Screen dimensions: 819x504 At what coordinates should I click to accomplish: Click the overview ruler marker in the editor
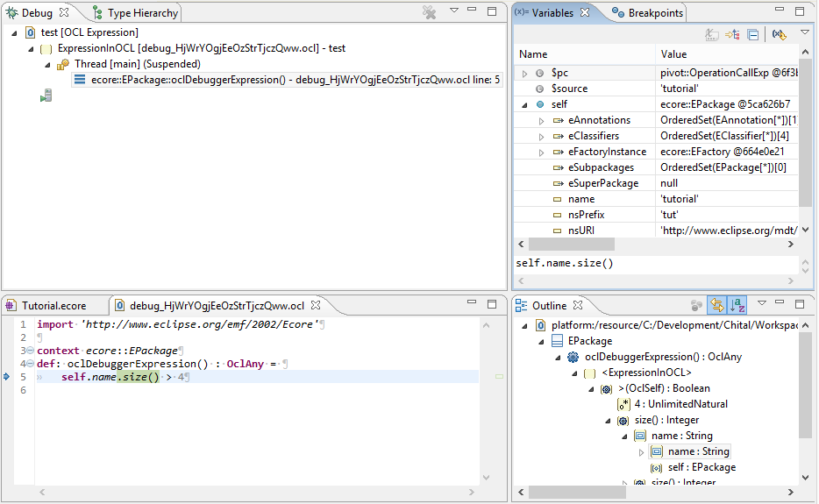click(499, 376)
